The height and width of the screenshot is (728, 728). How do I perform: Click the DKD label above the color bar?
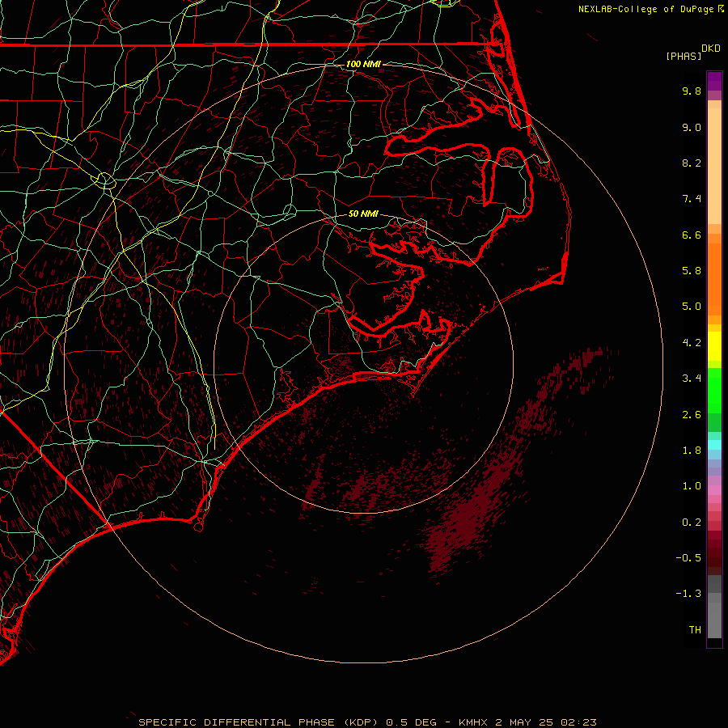(x=711, y=49)
